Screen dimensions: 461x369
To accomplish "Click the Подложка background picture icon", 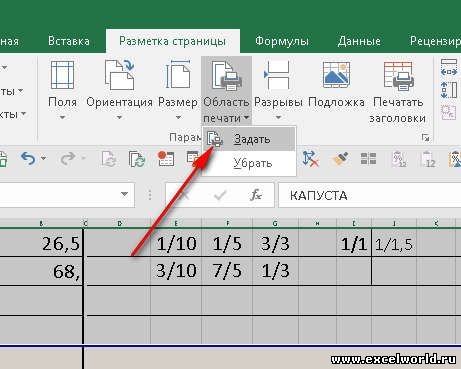I will click(336, 75).
